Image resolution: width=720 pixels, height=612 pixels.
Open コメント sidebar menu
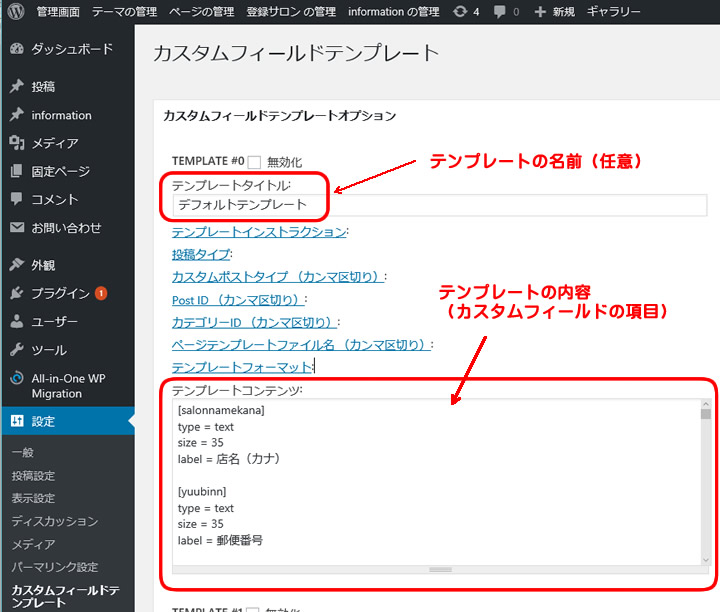55,199
